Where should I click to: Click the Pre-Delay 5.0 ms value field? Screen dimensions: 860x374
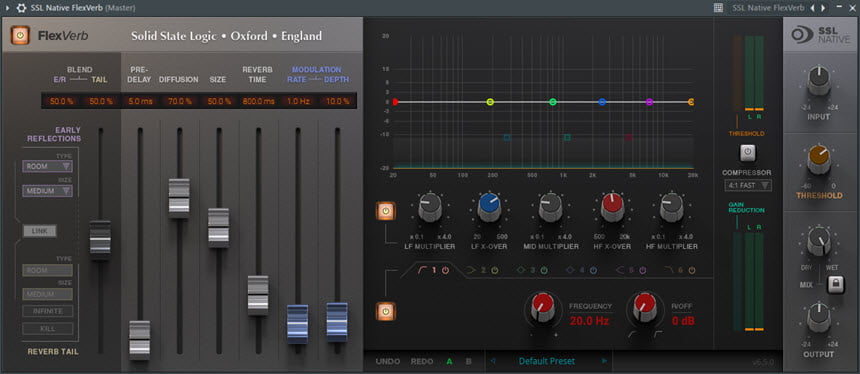139,101
